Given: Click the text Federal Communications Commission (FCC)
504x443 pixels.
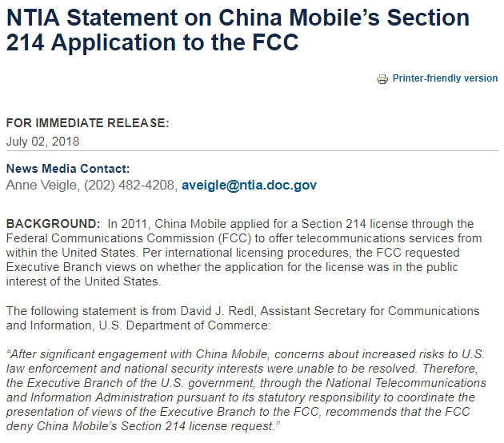Looking at the screenshot, I should [x=129, y=238].
